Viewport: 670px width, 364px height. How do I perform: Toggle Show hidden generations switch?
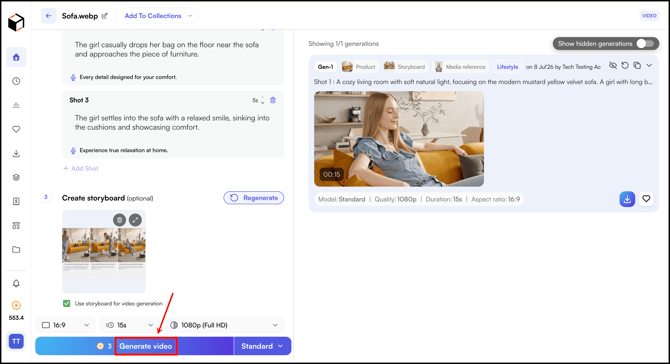coord(645,44)
